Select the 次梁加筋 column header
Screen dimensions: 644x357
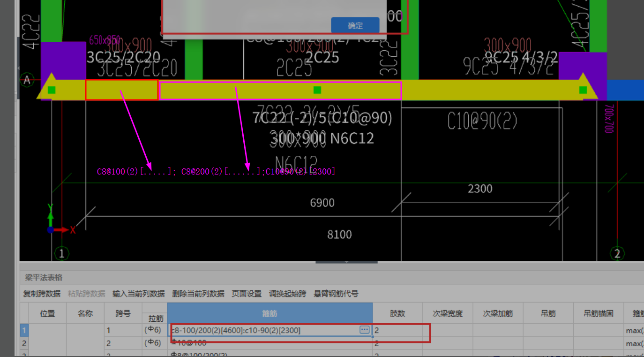point(498,313)
